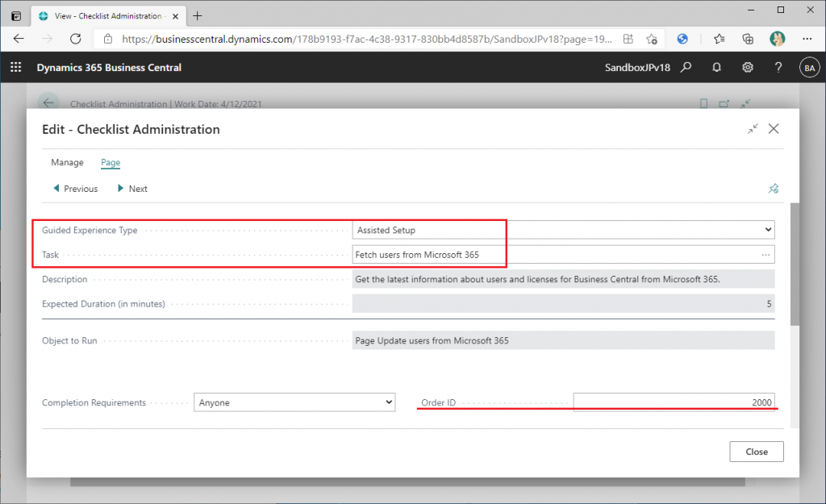Viewport: 826px width, 504px height.
Task: Click the Dynamics 365 Business Central title
Action: coord(109,68)
